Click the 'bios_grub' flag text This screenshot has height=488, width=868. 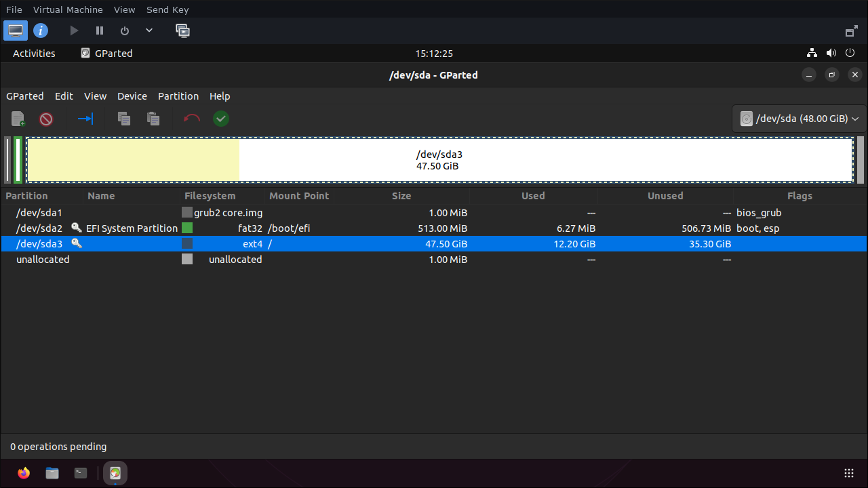759,213
